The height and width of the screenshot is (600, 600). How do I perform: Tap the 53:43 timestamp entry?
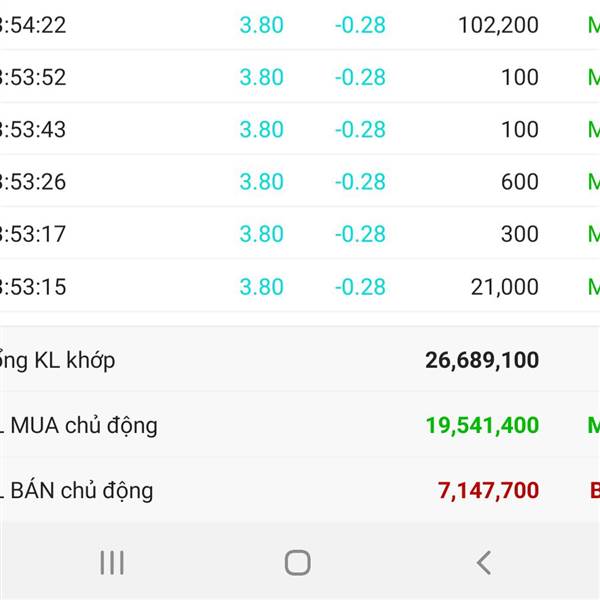click(x=33, y=130)
